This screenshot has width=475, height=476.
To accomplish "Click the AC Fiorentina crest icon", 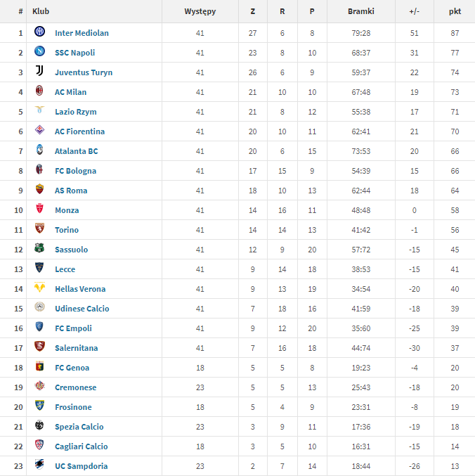I will click(x=40, y=130).
